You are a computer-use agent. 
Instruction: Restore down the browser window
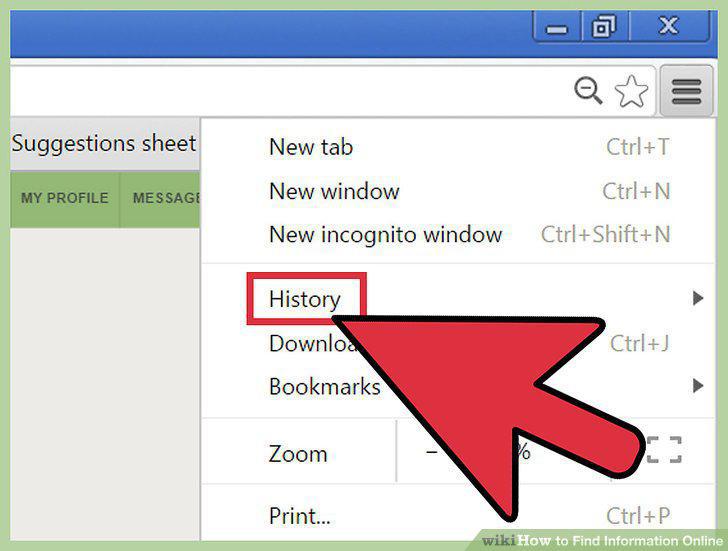click(x=604, y=27)
